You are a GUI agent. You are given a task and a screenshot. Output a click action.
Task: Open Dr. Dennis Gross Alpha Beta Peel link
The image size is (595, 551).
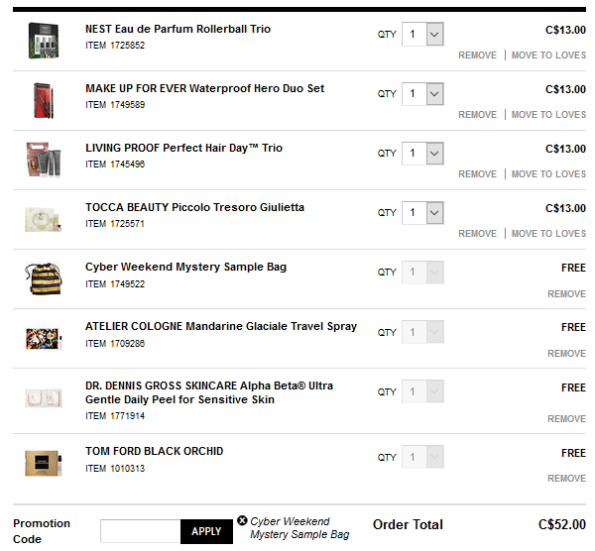[209, 392]
